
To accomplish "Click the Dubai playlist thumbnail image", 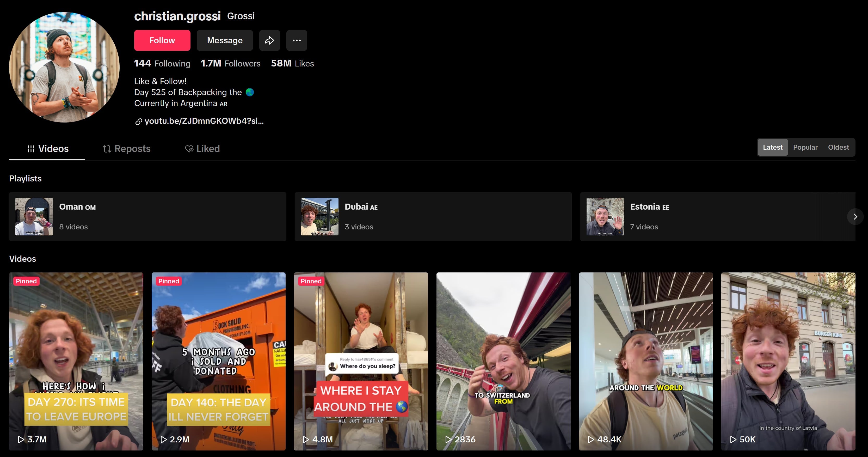I will pos(319,217).
